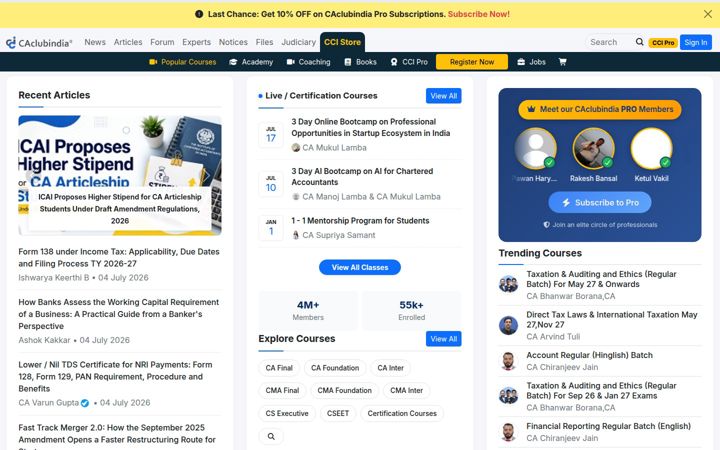Select the CCI Store tab
Viewport: 720px width, 450px height.
343,42
